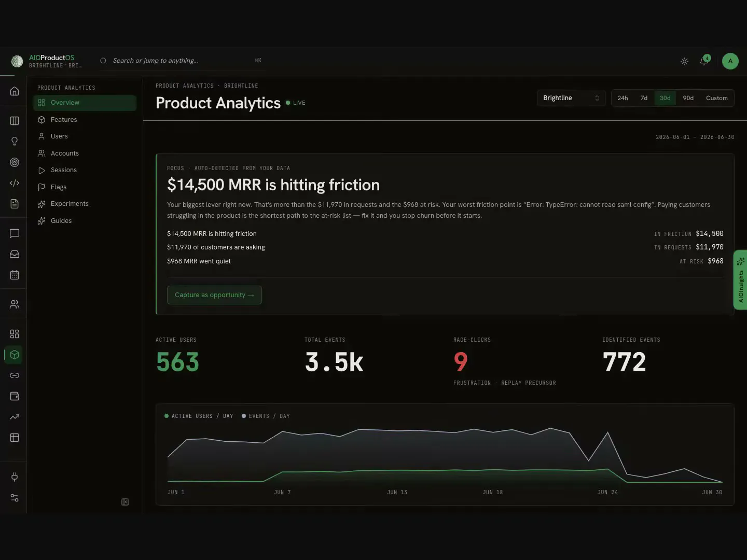Open Features in the sidebar
This screenshot has height=560, width=747.
85,120
